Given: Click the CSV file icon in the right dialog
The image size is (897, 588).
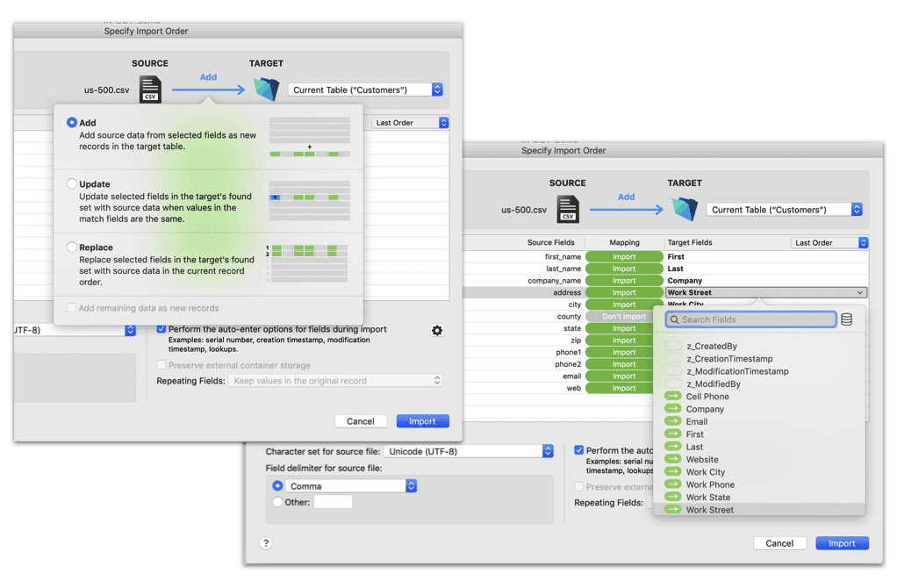Looking at the screenshot, I should pos(568,210).
